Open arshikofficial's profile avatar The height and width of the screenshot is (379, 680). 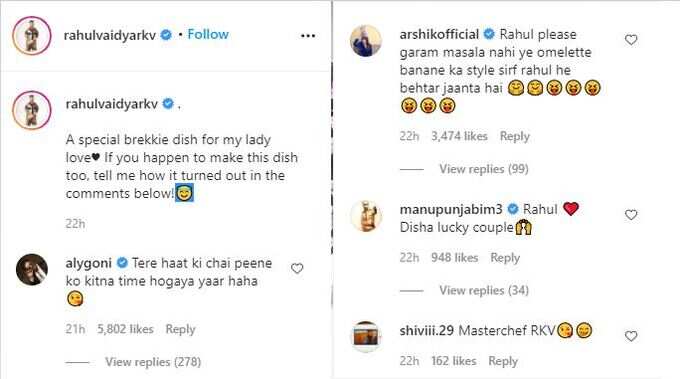pyautogui.click(x=366, y=41)
